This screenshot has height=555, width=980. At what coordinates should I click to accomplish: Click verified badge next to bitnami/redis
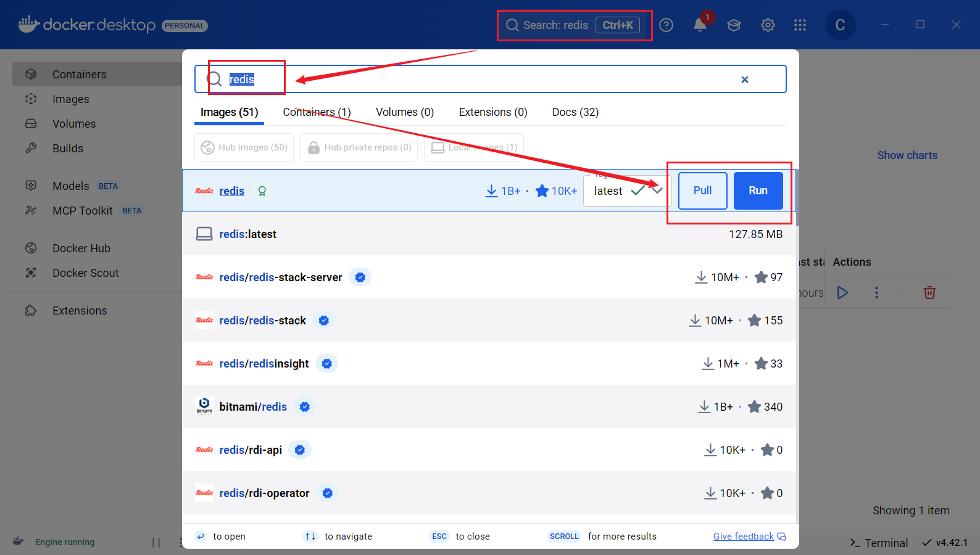pos(305,407)
